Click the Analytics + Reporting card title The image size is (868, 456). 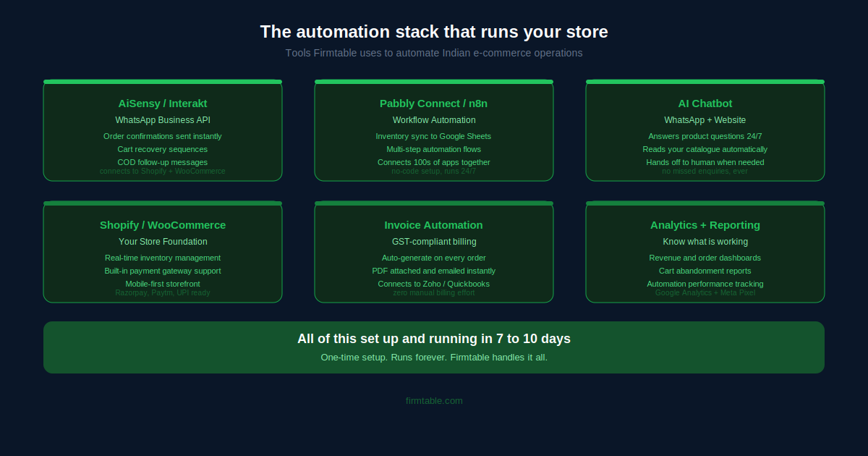[x=705, y=225]
